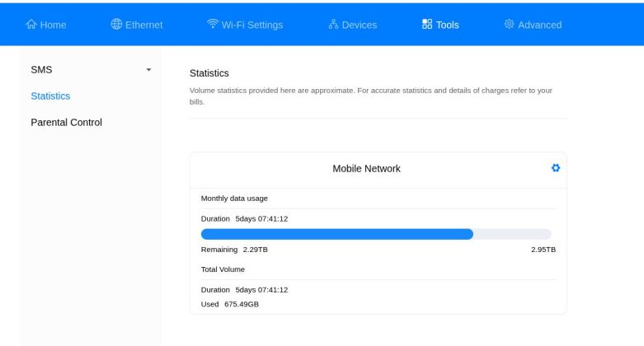The height and width of the screenshot is (346, 644).
Task: Click the Used 675.49GB value
Action: (242, 304)
